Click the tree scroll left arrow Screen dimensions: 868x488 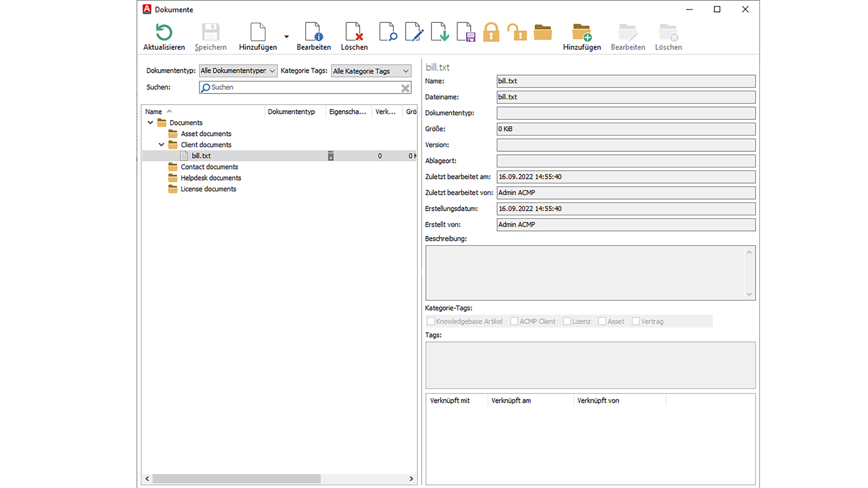click(147, 479)
